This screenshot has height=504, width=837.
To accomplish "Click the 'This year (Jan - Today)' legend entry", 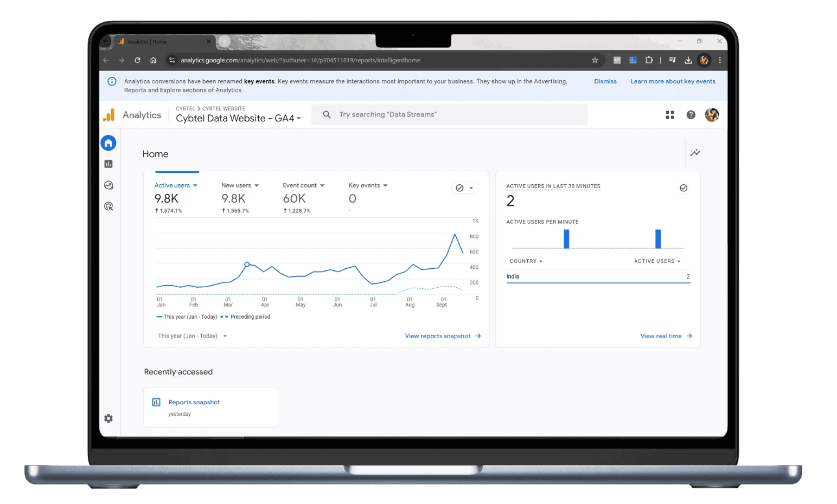I will click(187, 317).
